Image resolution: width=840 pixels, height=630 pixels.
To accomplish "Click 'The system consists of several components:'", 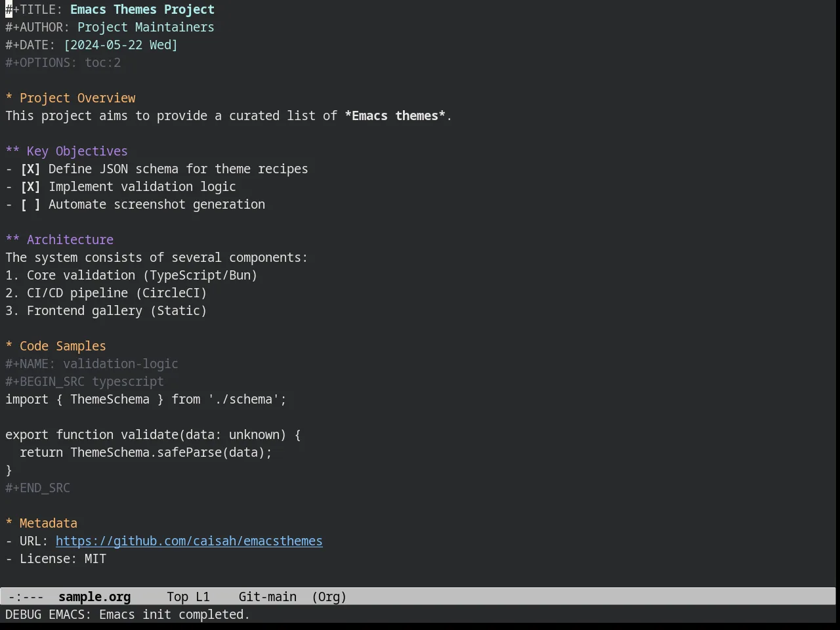I will pos(157,257).
